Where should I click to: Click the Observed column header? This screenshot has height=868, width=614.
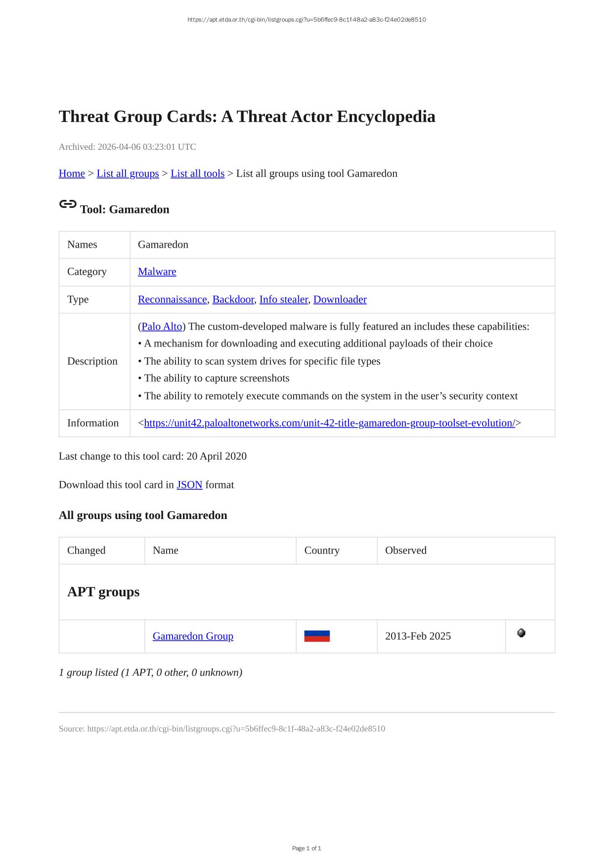[x=405, y=551]
